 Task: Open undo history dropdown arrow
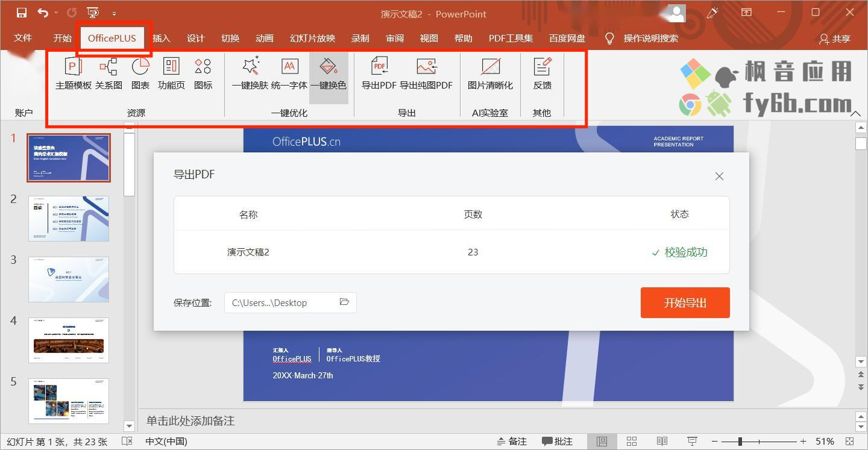click(56, 13)
